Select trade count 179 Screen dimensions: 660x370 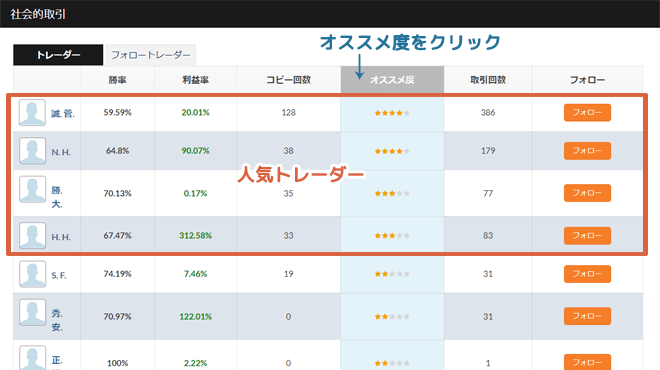point(488,151)
